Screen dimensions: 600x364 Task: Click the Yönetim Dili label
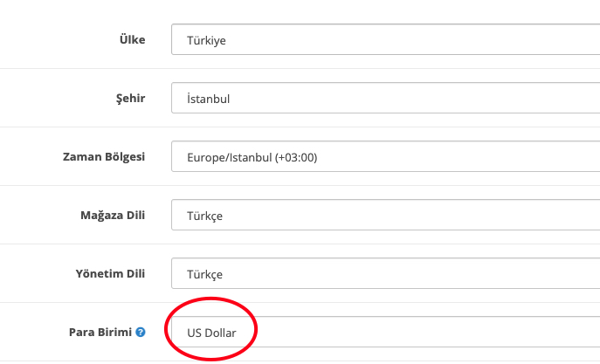(x=110, y=274)
